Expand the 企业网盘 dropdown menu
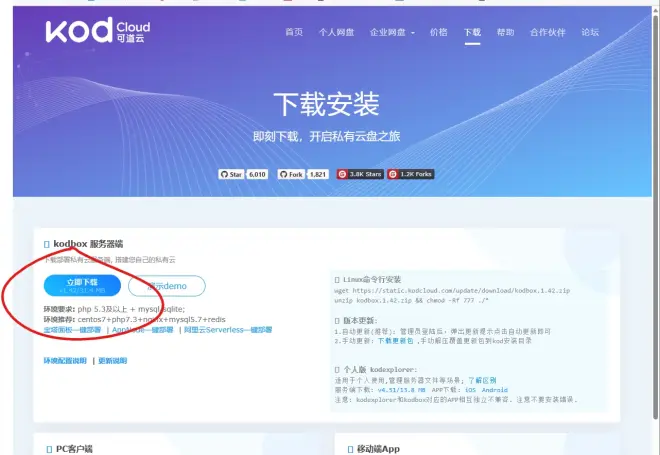 click(x=392, y=32)
